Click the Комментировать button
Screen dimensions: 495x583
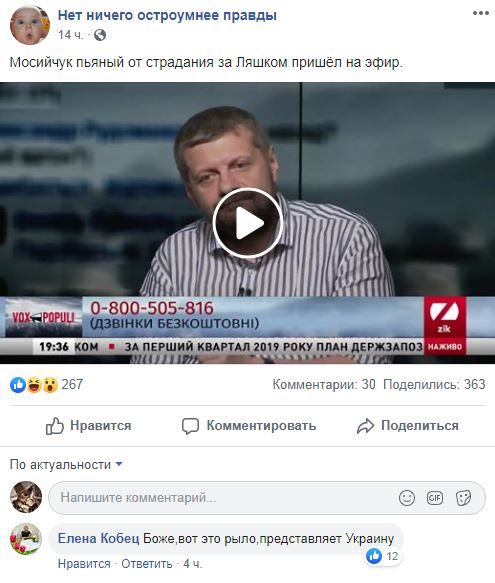click(249, 426)
